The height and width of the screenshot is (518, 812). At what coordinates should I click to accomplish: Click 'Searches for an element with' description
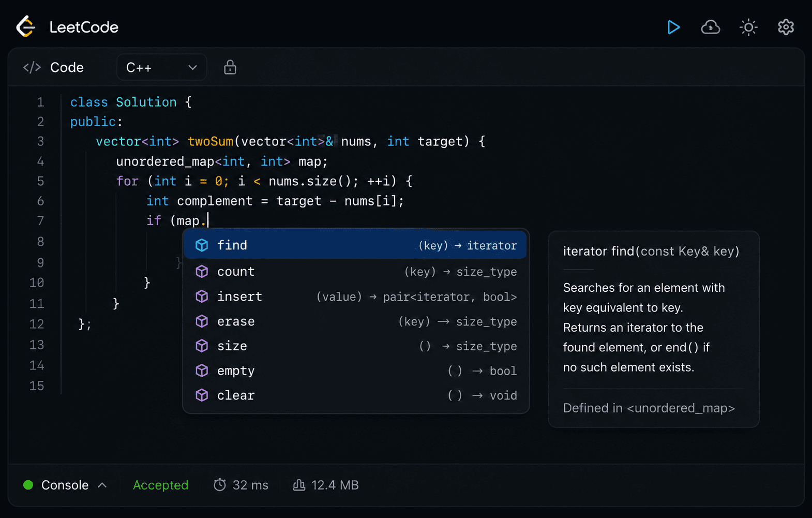(644, 288)
